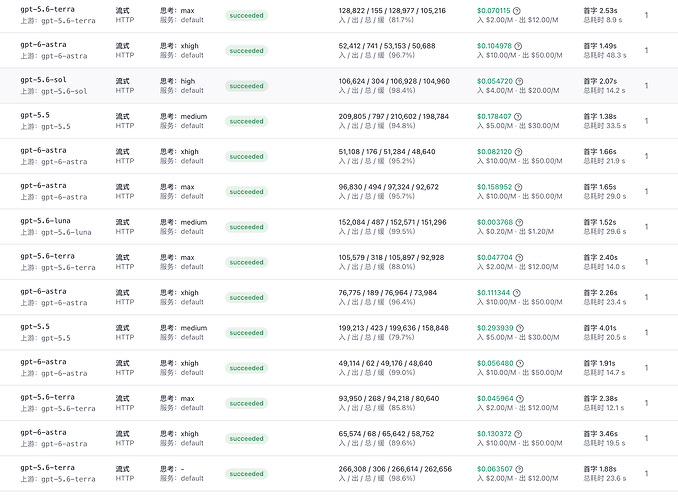The image size is (678, 500).
Task: Click help icon beside cost $0.070115
Action: tap(517, 11)
